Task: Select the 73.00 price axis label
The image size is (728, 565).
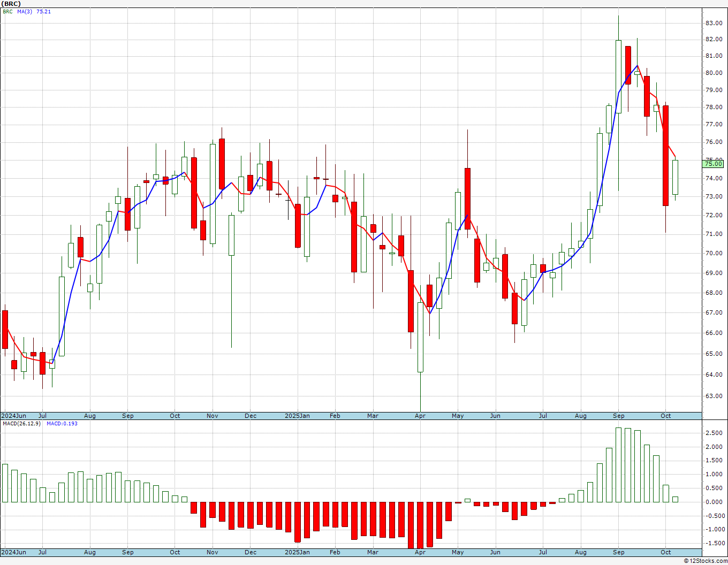Action: [x=714, y=197]
